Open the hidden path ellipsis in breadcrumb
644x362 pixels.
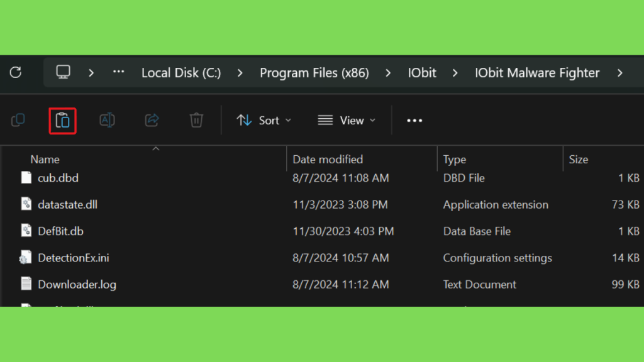click(x=119, y=72)
